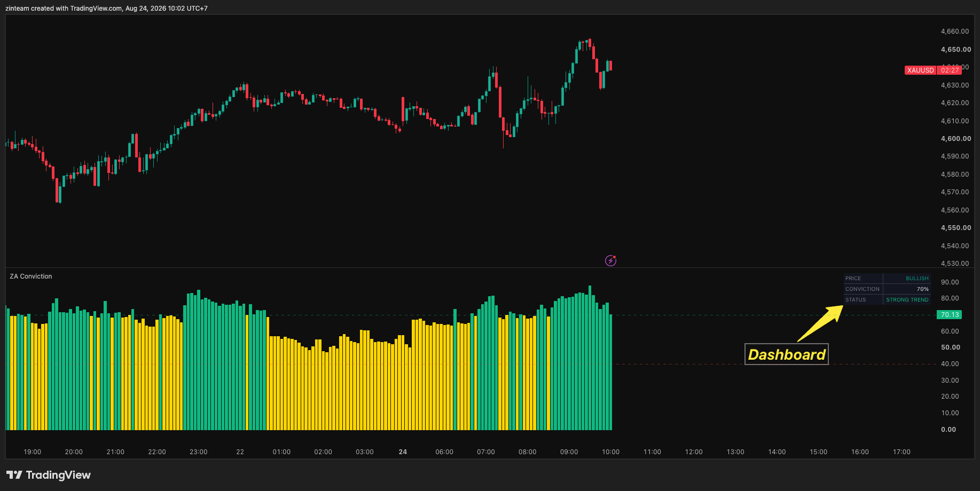Click the STRONG TREND status cell
980x491 pixels.
(907, 299)
